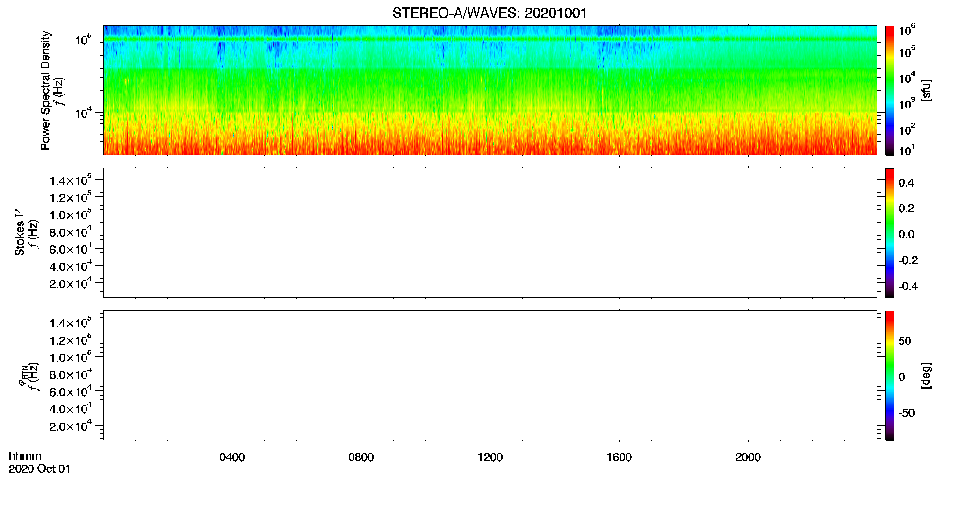Click the STEREO-A/WAVES: 20201001 plot title
Screen dimensions: 980x505
point(490,13)
